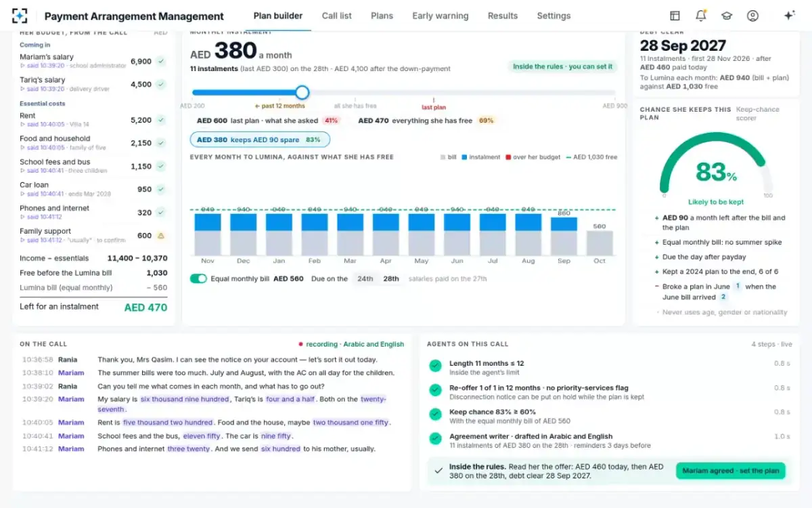812x508 pixels.
Task: Click the Inside the rules · you can set it badge
Action: click(563, 66)
